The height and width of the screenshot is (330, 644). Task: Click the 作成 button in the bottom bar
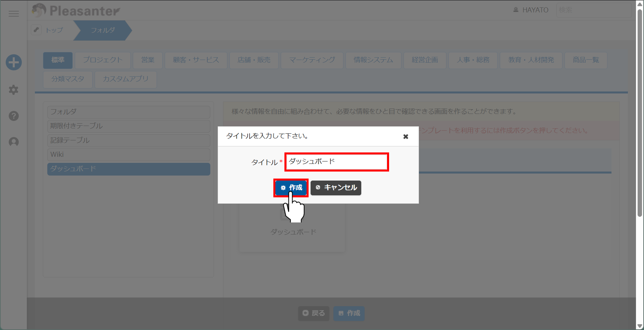(349, 313)
